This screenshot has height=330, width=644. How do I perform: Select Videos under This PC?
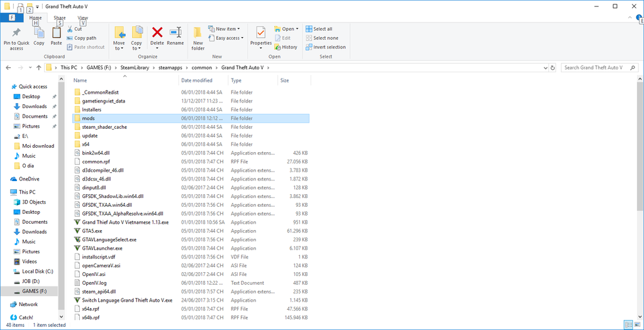pos(29,261)
